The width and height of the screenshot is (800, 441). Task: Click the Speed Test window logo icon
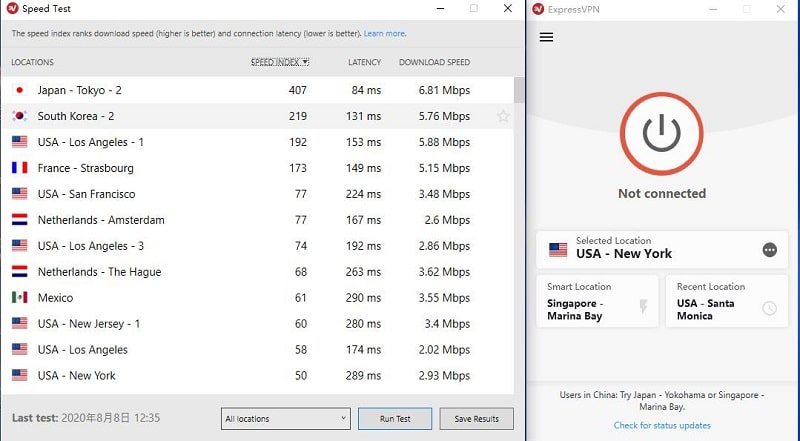[x=12, y=9]
